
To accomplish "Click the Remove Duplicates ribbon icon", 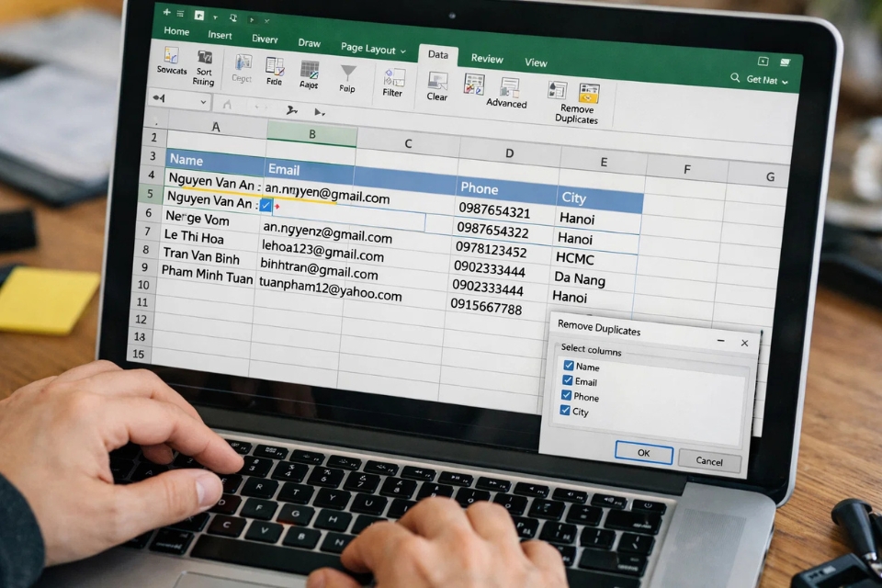I will point(589,90).
